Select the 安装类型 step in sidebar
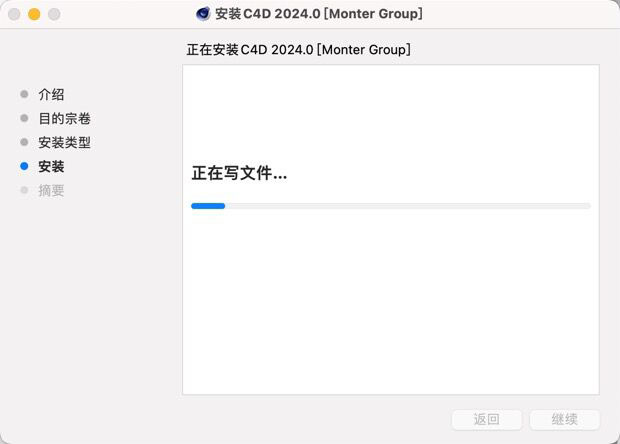 (x=64, y=142)
